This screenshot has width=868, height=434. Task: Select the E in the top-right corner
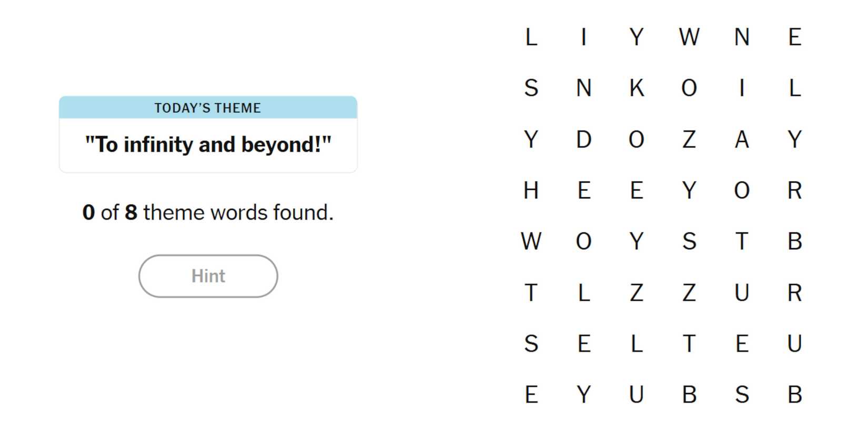(x=794, y=37)
